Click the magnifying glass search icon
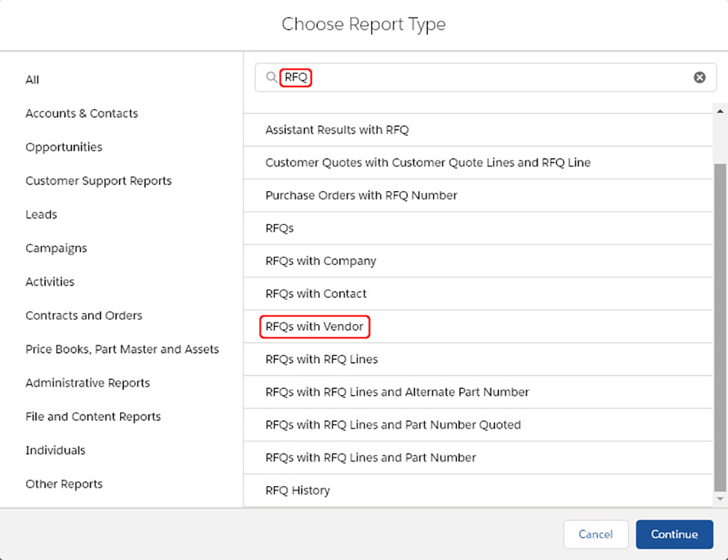Viewport: 728px width, 560px height. tap(271, 77)
